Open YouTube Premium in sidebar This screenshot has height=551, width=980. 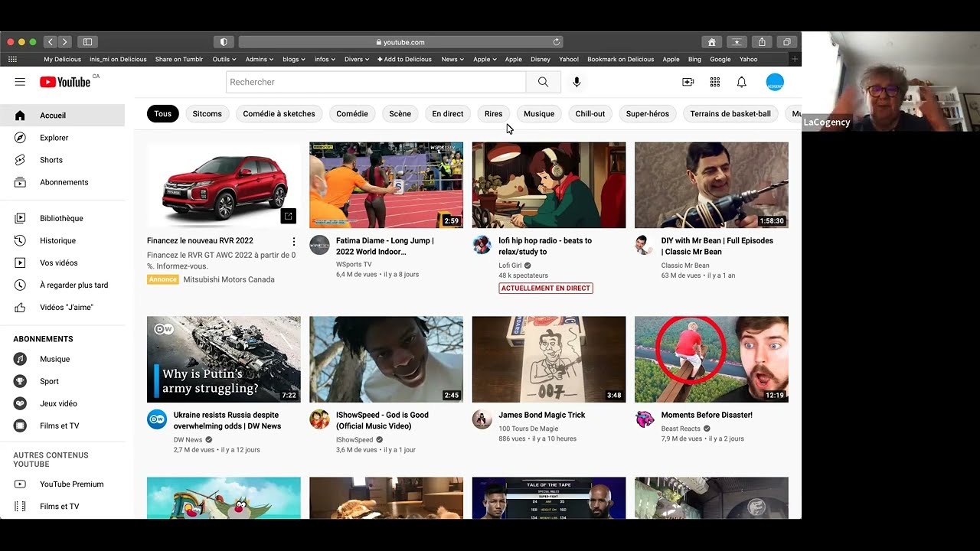(62, 484)
